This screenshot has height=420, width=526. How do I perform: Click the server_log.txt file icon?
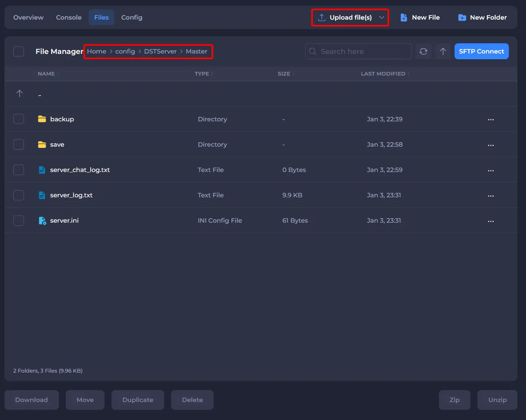[42, 195]
